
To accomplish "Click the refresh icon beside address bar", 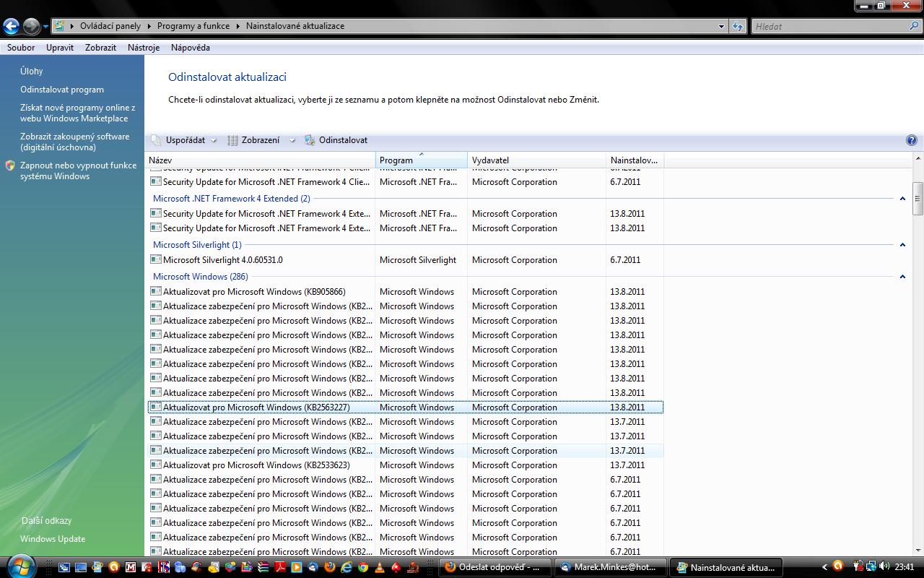I will coord(737,27).
